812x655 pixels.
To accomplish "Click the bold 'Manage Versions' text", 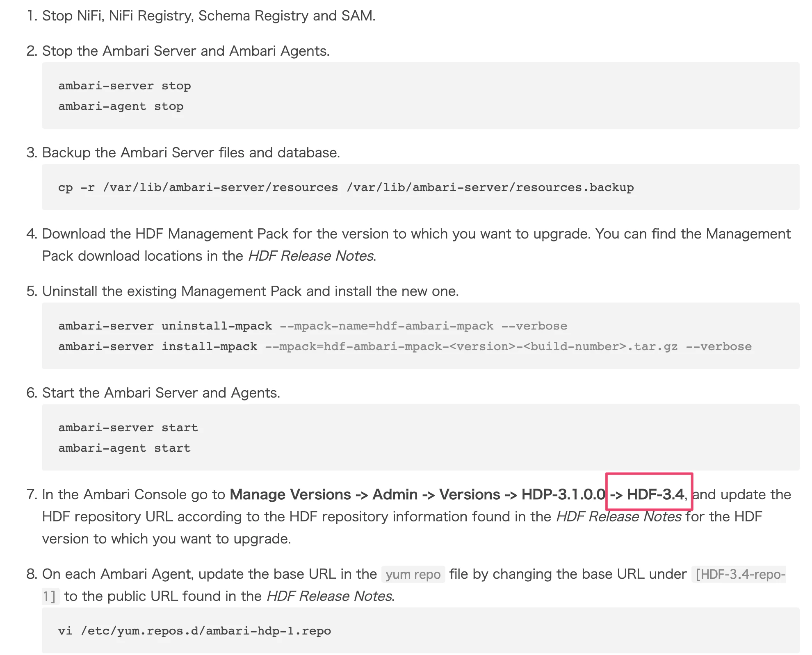I will click(290, 494).
